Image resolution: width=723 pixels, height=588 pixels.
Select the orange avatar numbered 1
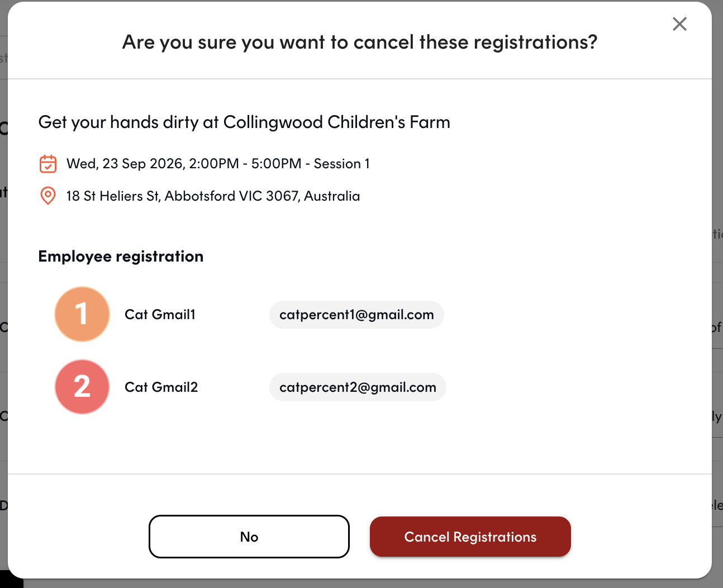(x=82, y=314)
